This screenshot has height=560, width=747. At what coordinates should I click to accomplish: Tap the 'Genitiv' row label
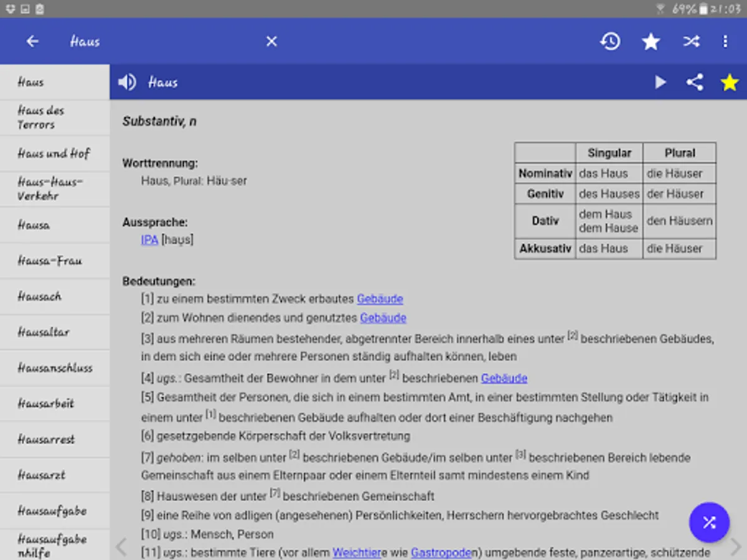pos(545,194)
